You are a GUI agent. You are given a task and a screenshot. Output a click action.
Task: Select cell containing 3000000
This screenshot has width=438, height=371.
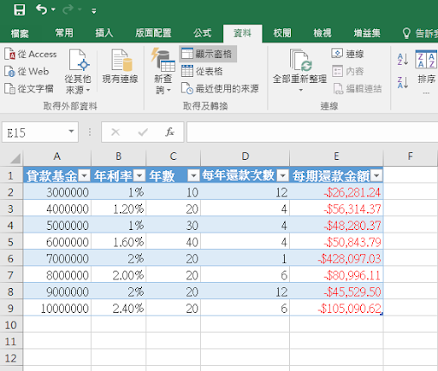tap(57, 192)
